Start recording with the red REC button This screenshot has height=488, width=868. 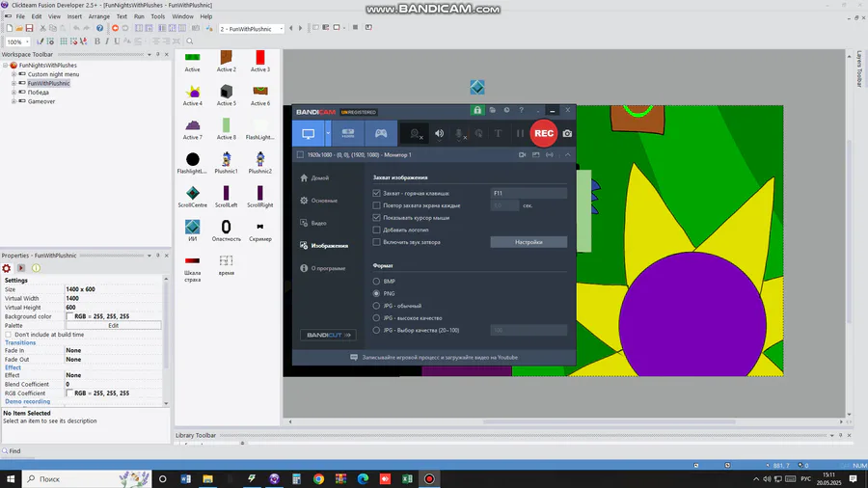pyautogui.click(x=544, y=133)
